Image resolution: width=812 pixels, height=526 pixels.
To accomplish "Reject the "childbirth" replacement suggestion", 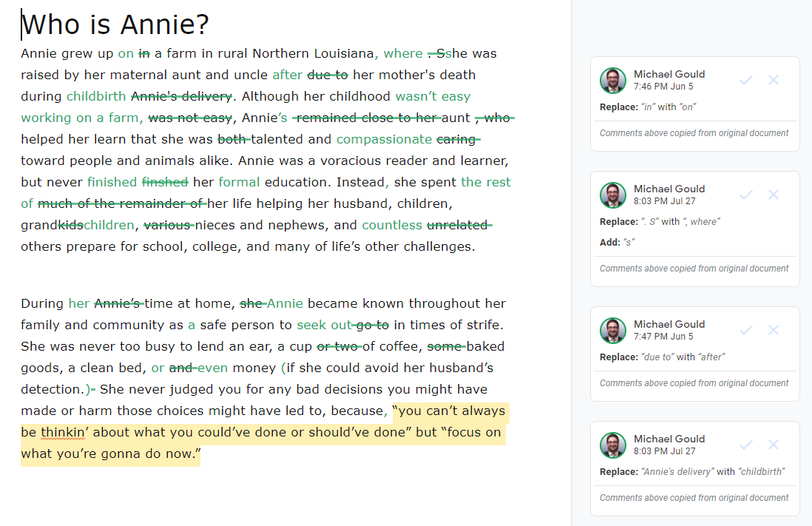I will tap(774, 445).
